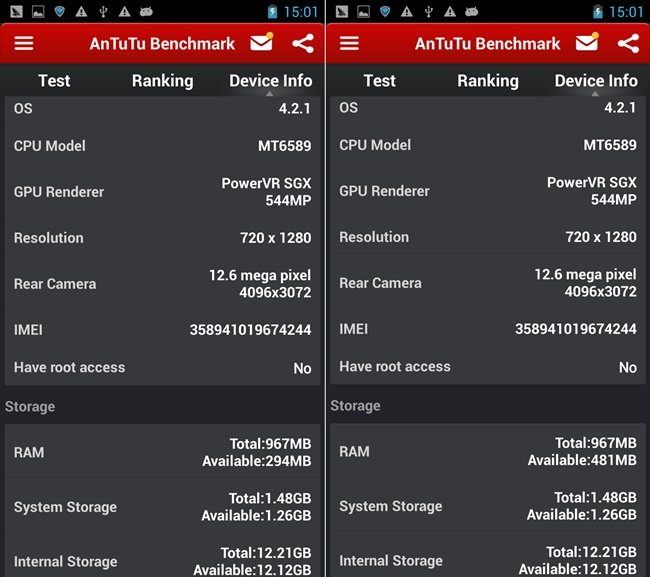
Task: Tap the mail envelope icon in right screenshot
Action: [x=588, y=43]
